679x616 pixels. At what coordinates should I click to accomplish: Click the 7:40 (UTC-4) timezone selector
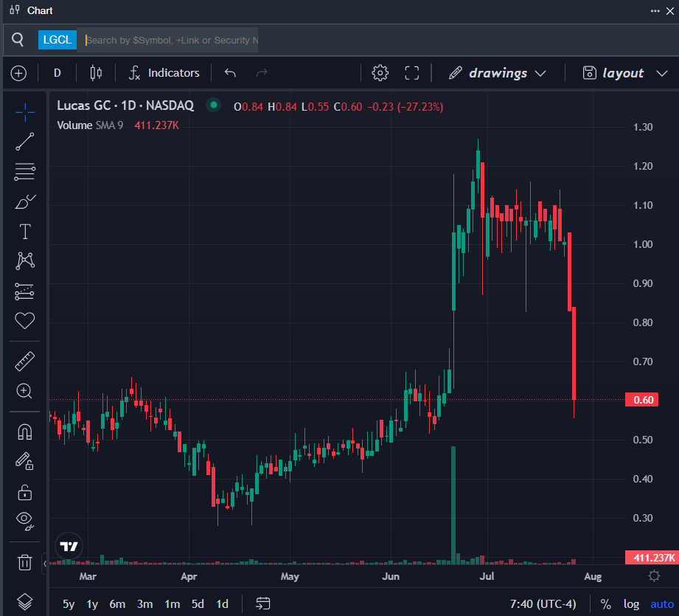click(x=543, y=604)
